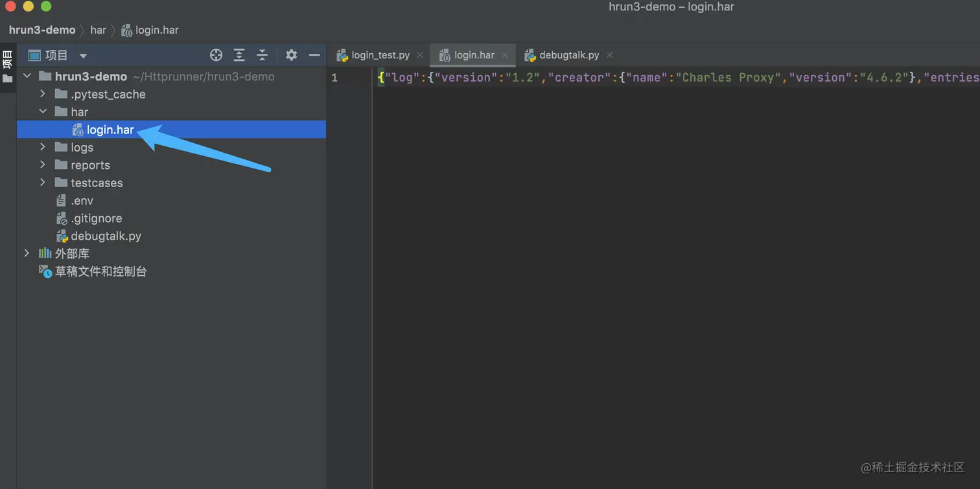Viewport: 980px width, 489px height.
Task: Expand the 外部库 node
Action: tap(27, 253)
